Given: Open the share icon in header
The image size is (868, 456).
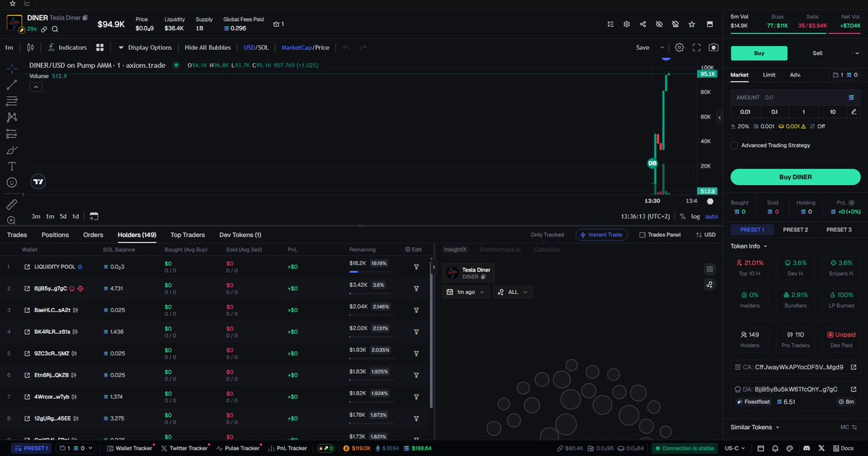Looking at the screenshot, I should pyautogui.click(x=643, y=24).
